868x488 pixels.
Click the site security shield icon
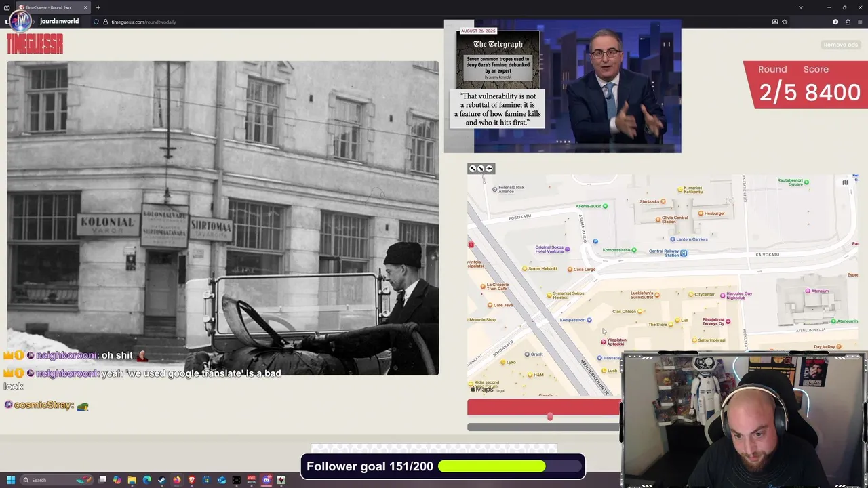coord(96,22)
